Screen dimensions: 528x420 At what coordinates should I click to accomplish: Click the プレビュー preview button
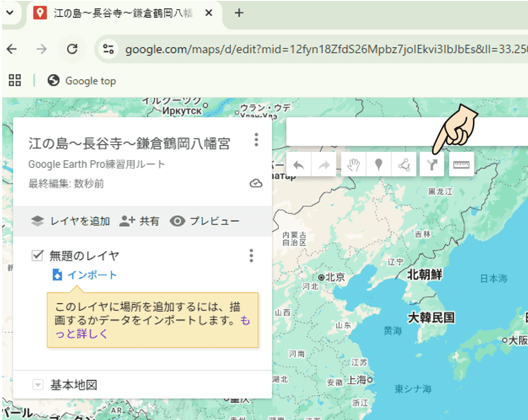point(204,221)
